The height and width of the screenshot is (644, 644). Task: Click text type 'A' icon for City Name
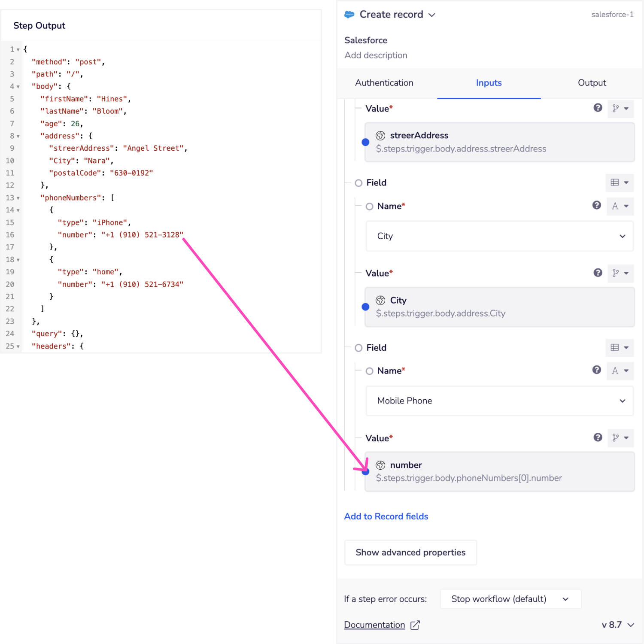[x=615, y=206]
